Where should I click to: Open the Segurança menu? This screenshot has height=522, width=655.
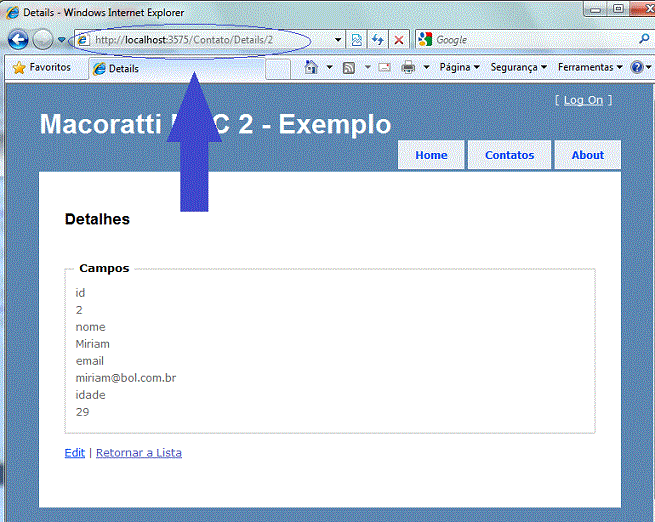point(519,67)
